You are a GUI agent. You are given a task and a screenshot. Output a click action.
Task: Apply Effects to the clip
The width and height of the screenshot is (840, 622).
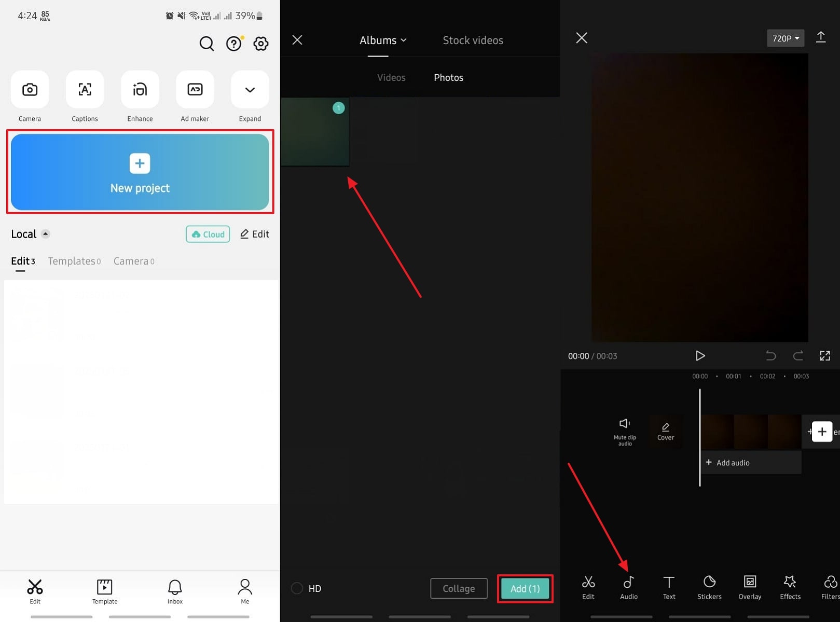790,587
